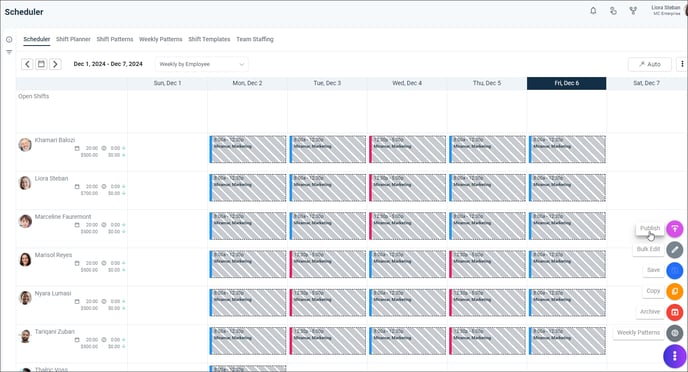Image resolution: width=688 pixels, height=372 pixels.
Task: Go to next week arrow
Action: point(55,64)
